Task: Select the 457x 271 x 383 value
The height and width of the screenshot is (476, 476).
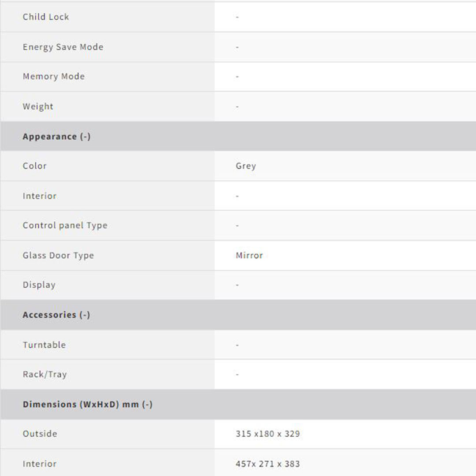Action: point(268,464)
